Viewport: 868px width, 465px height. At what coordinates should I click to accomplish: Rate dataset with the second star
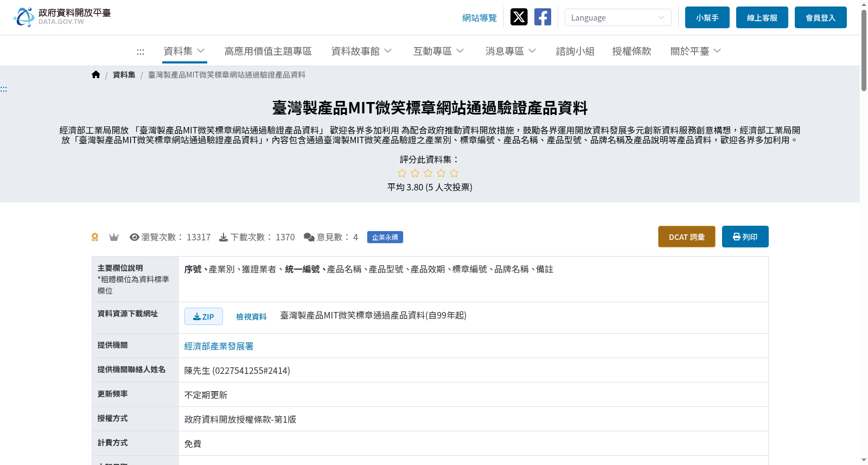(415, 173)
